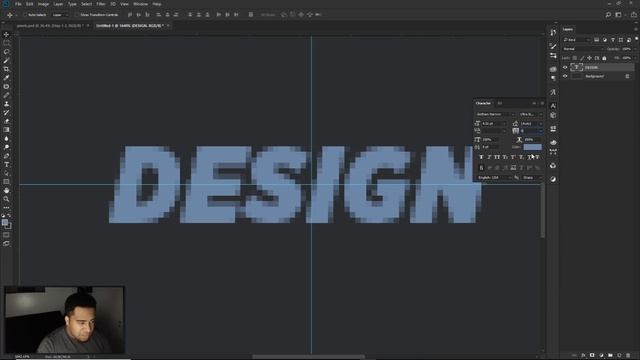Viewport: 640px width, 360px height.
Task: Select the Healing Brush tool
Action: click(6, 87)
